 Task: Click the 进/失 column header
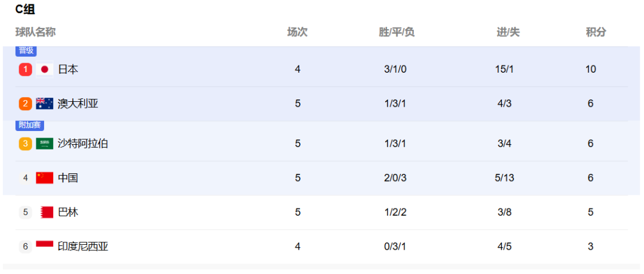click(x=508, y=32)
